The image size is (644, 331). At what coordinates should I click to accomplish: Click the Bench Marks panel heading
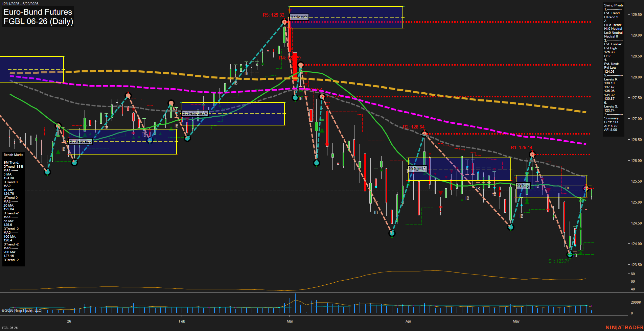[x=14, y=155]
